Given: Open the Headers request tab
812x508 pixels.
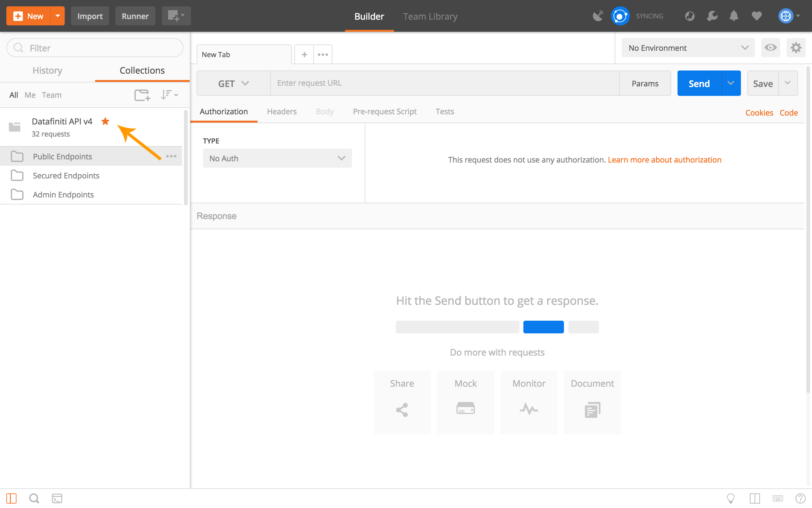Looking at the screenshot, I should 282,111.
